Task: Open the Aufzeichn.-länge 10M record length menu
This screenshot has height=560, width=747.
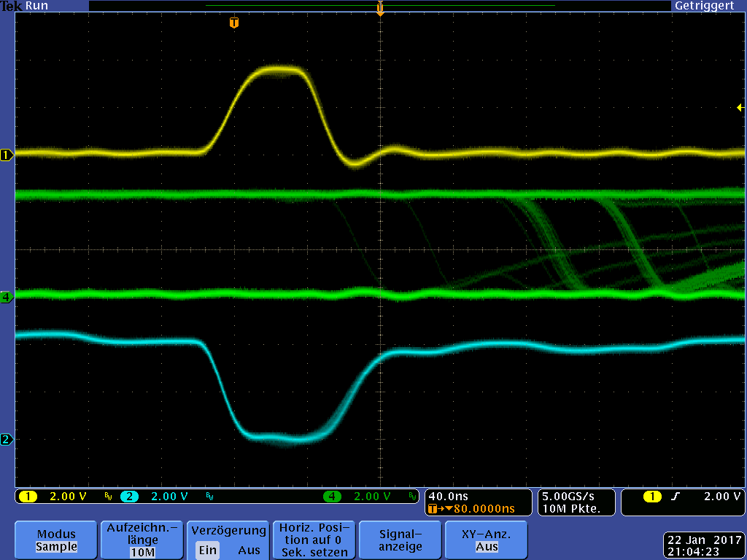Action: point(142,540)
